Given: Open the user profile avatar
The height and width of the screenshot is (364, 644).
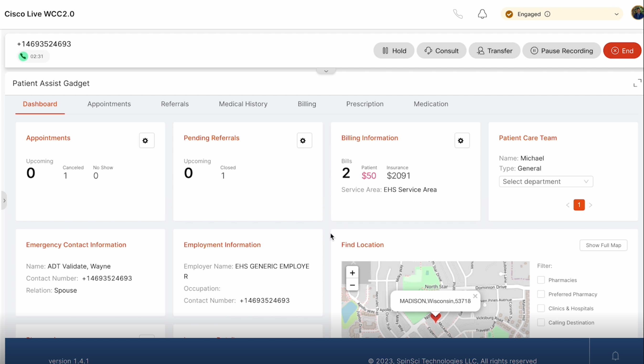Looking at the screenshot, I should (638, 12).
